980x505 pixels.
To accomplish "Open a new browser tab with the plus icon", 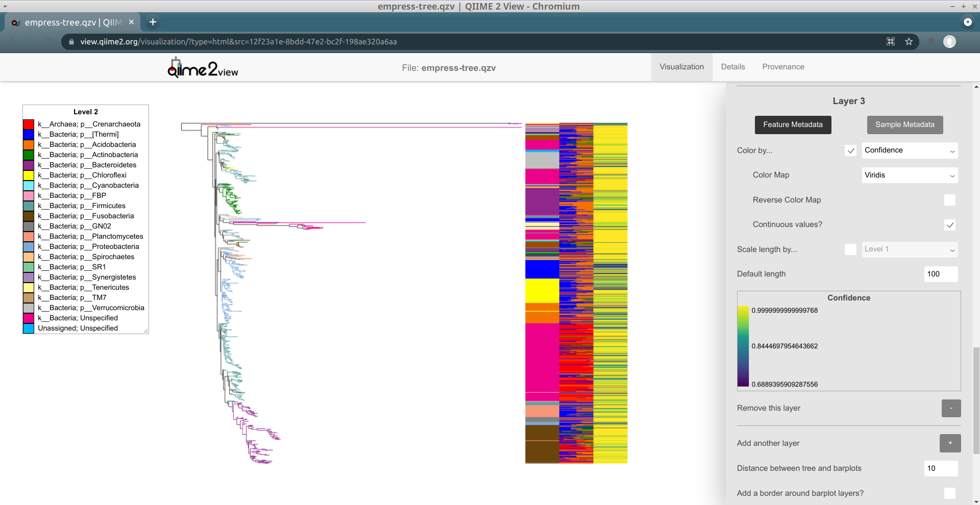I will (152, 22).
